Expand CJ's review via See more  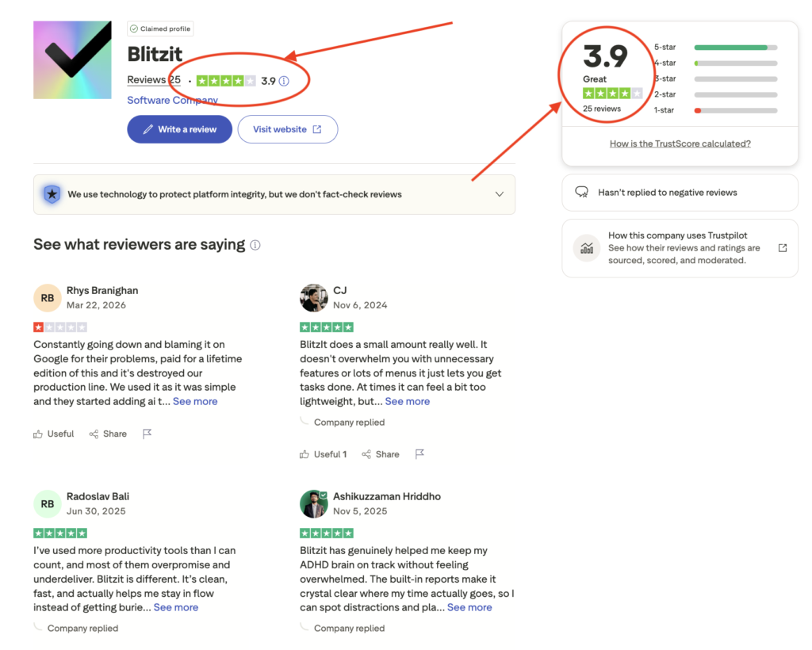[x=408, y=402]
